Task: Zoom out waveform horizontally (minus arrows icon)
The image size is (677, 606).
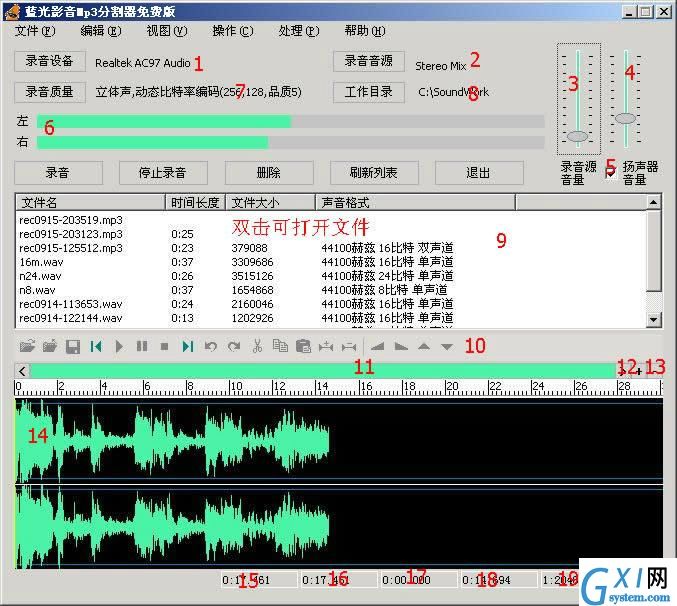Action: pyautogui.click(x=349, y=346)
